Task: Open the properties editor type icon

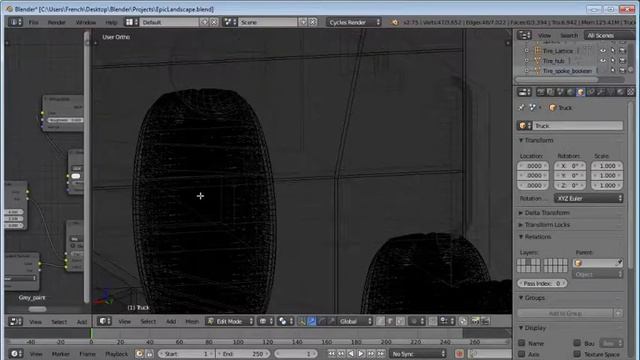Action: 524,92
